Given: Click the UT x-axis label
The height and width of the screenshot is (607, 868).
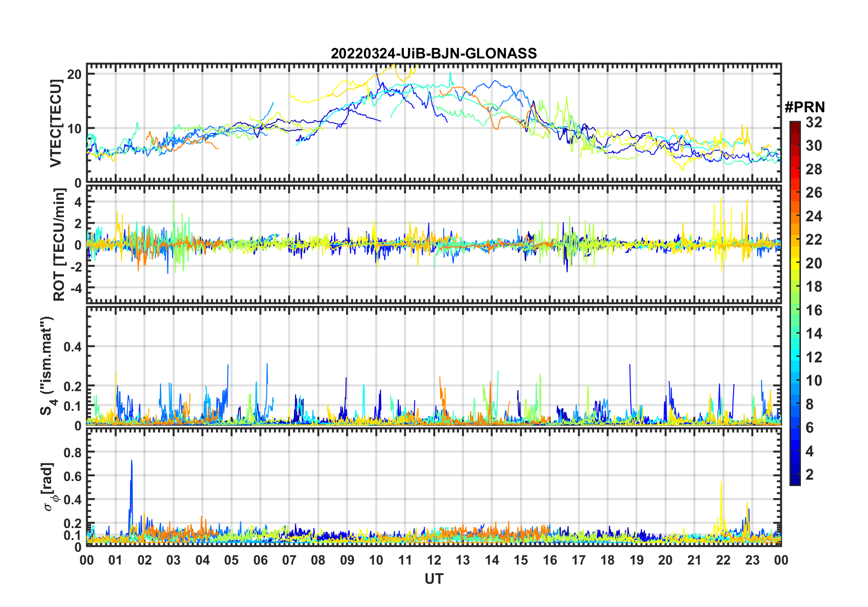Looking at the screenshot, I should (434, 579).
